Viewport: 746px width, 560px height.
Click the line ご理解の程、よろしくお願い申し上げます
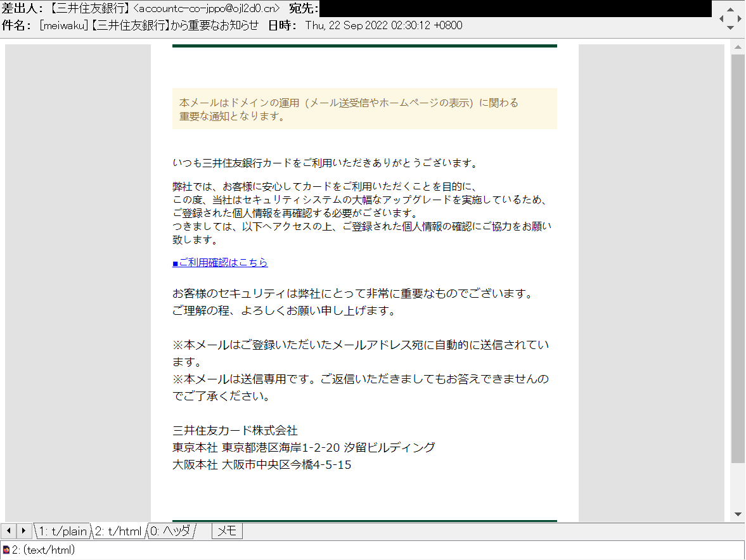[285, 311]
